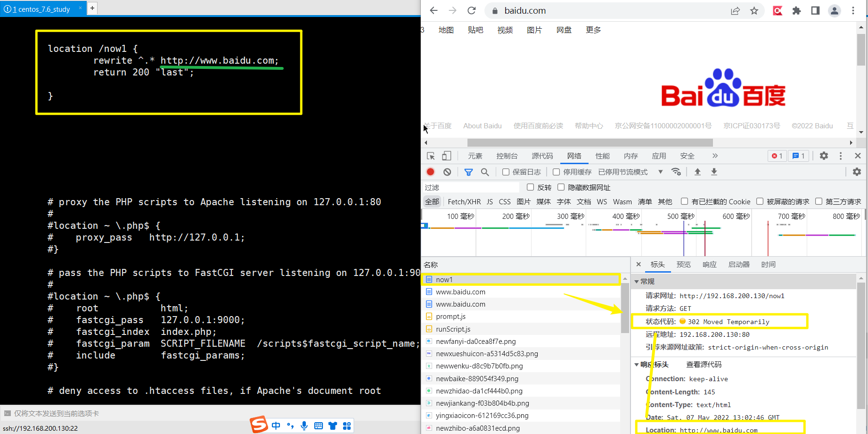Check the 反转 filter checkbox

(x=530, y=187)
